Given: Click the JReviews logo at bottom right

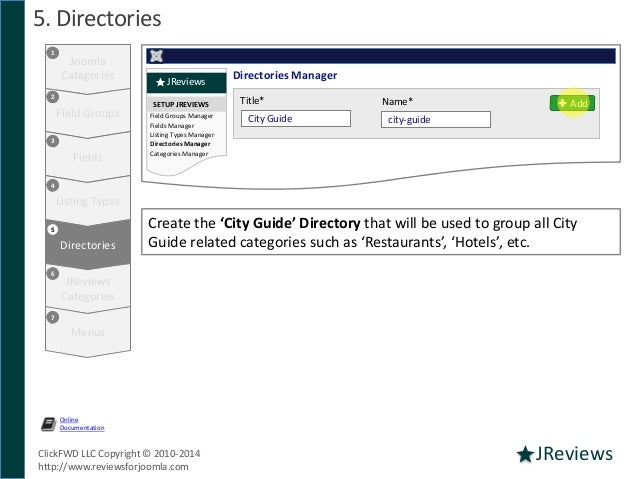Looking at the screenshot, I should pos(565,453).
